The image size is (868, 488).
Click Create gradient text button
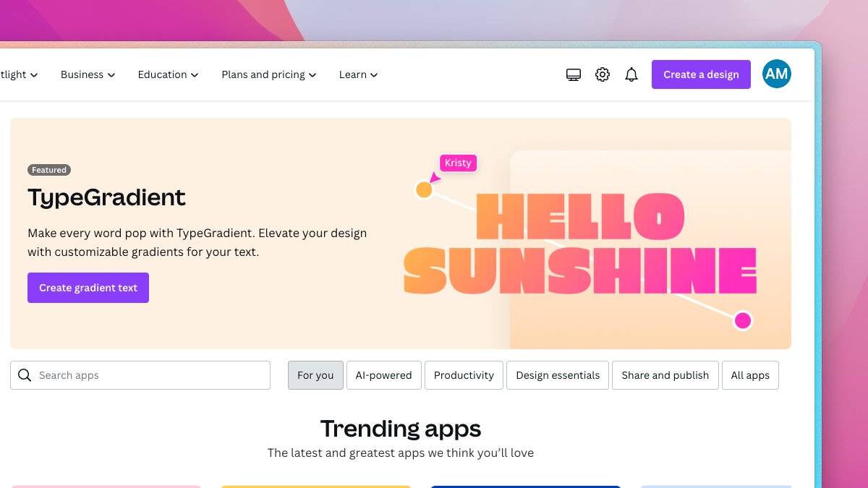[x=88, y=288]
